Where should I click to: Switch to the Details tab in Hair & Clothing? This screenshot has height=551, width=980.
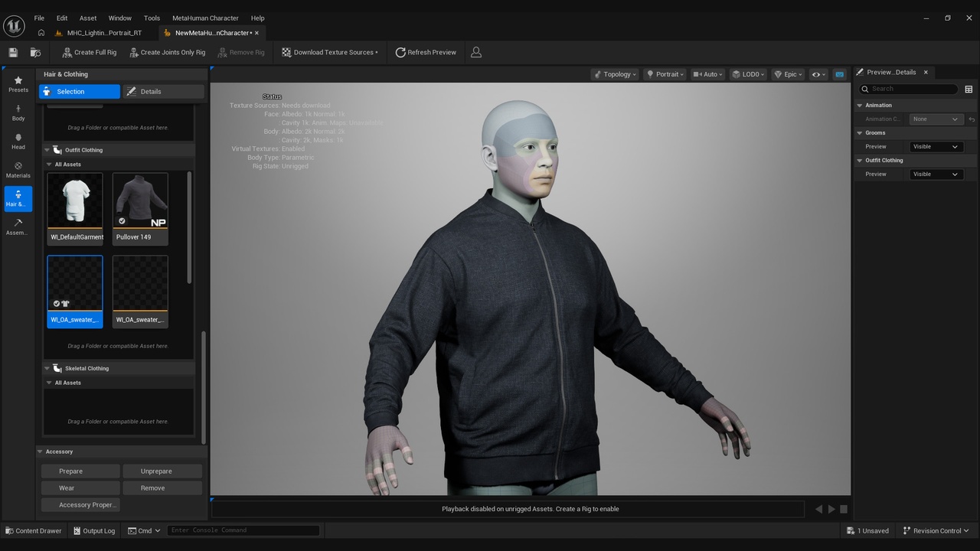(x=164, y=92)
